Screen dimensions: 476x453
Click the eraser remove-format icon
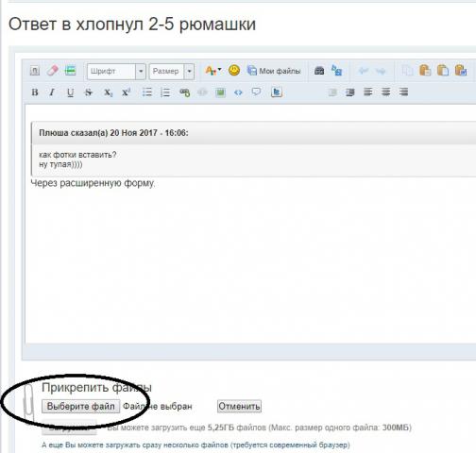[53, 71]
